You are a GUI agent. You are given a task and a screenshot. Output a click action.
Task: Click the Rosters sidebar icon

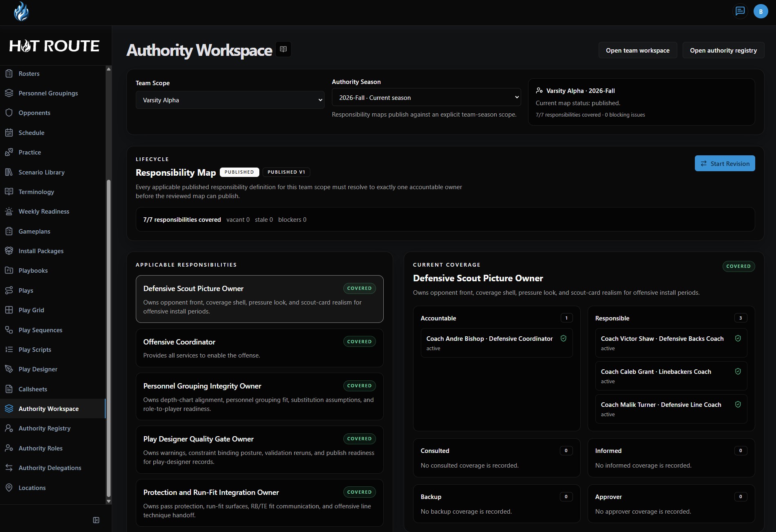[x=9, y=73]
